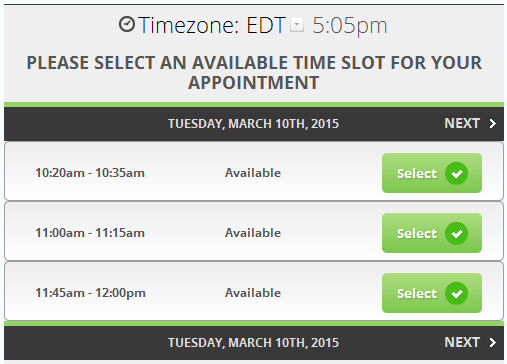Click the chevron arrow beside top NEXT
Viewport: 507px width, 364px height.
click(493, 124)
